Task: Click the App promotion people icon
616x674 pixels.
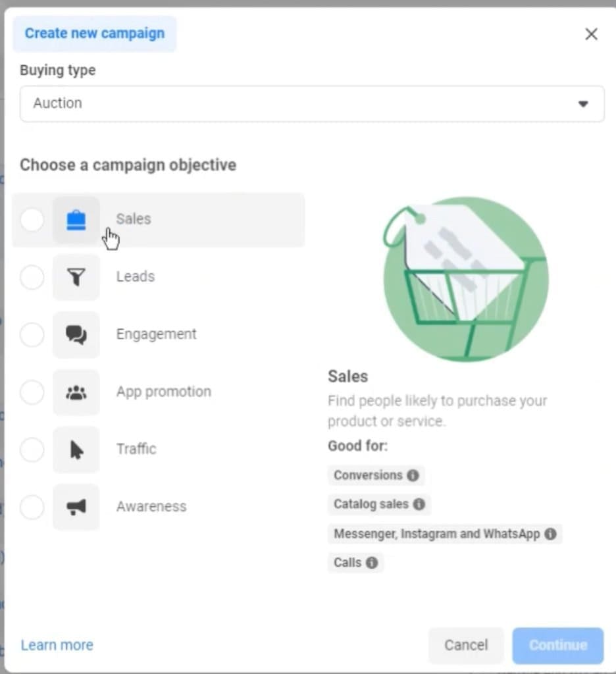Action: [x=76, y=392]
